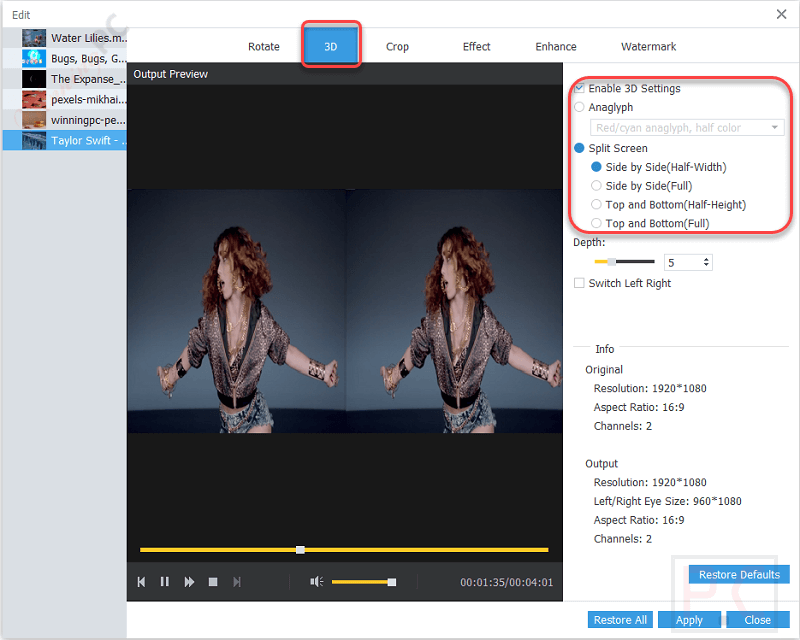The height and width of the screenshot is (640, 800).
Task: Select Bugs, Bugs video thumbnail
Action: (x=34, y=58)
